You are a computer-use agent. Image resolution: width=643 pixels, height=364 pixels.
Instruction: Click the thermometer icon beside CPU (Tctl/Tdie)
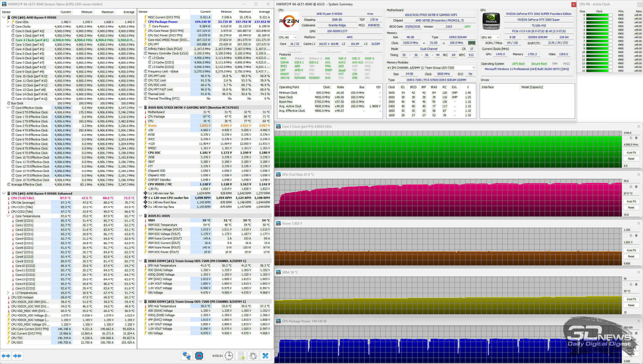pos(9,198)
